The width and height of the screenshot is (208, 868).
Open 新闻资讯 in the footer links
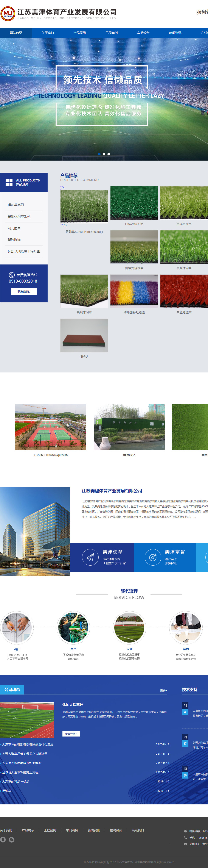click(x=94, y=830)
